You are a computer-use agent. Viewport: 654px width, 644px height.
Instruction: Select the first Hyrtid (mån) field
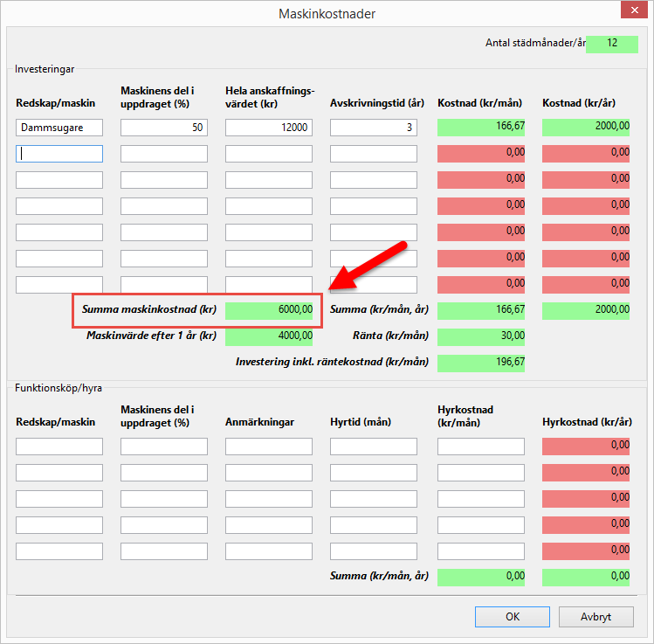coord(374,447)
